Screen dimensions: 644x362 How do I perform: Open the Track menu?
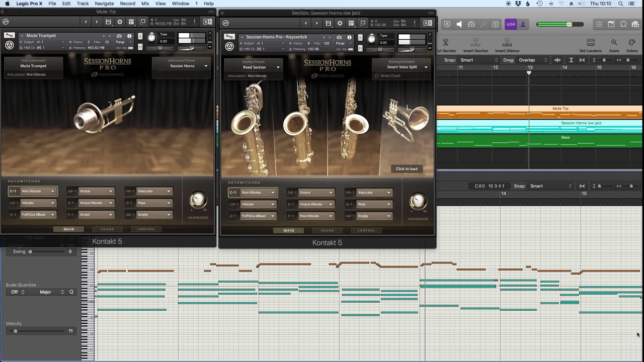pyautogui.click(x=83, y=4)
